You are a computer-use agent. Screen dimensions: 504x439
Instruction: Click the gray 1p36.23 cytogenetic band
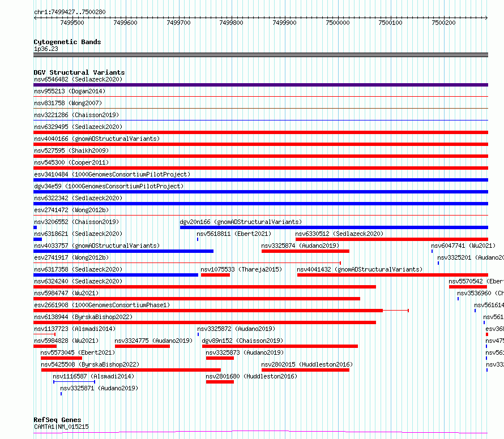(x=260, y=55)
